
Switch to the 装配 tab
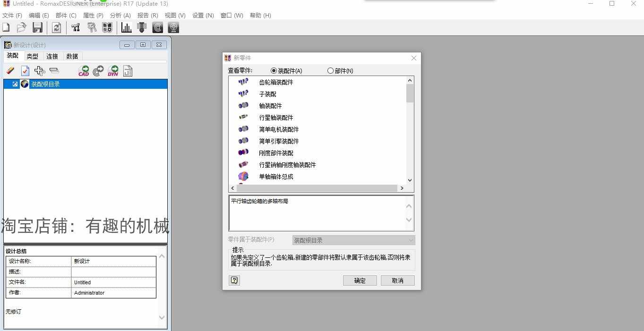[13, 56]
